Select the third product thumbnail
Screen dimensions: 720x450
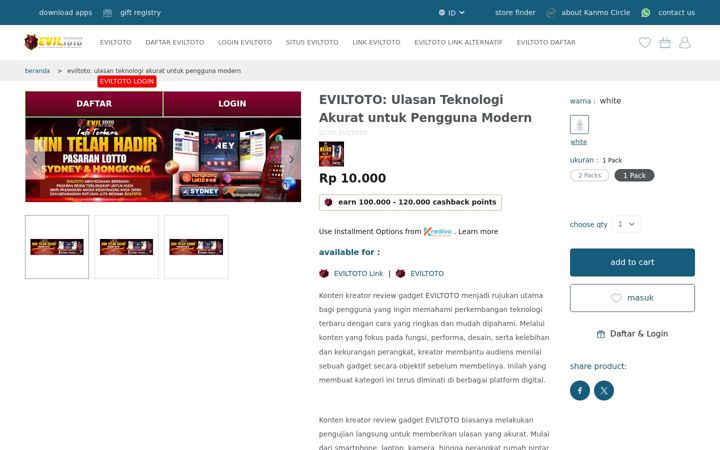(196, 247)
